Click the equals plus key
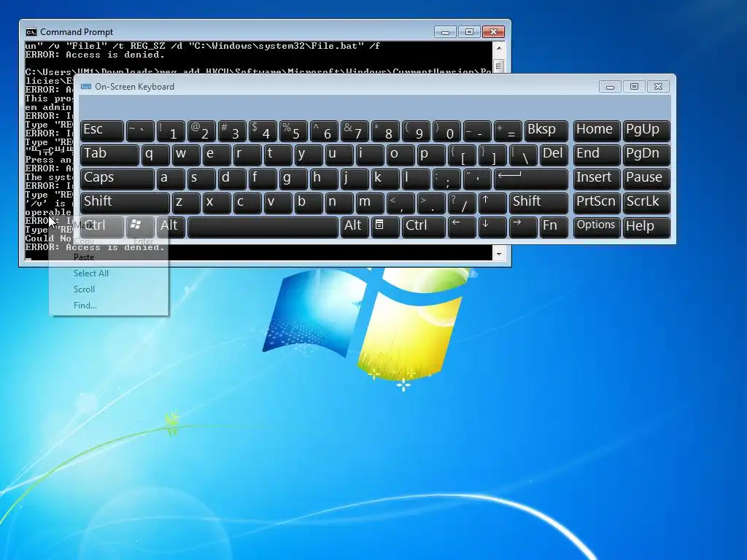Image resolution: width=747 pixels, height=560 pixels. point(508,131)
